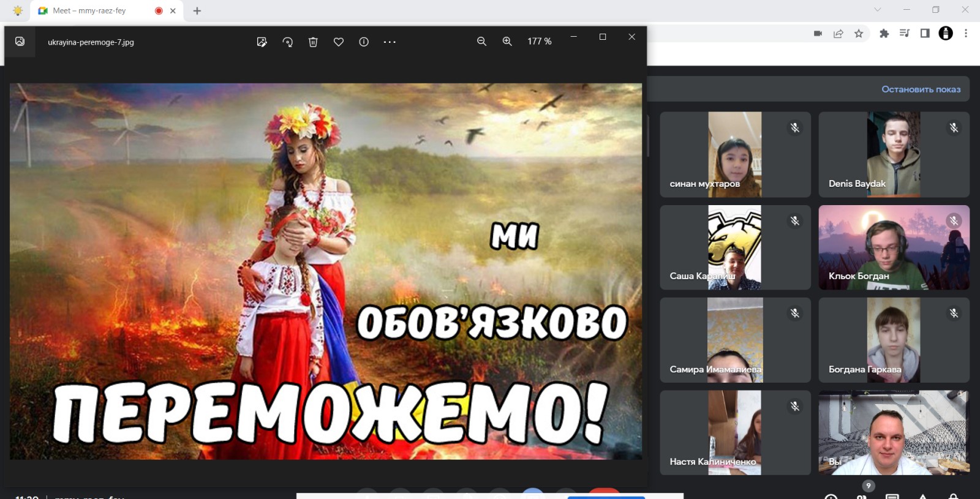Open participants panel with 9 badge
Viewport: 980px width, 499px height.
863,493
